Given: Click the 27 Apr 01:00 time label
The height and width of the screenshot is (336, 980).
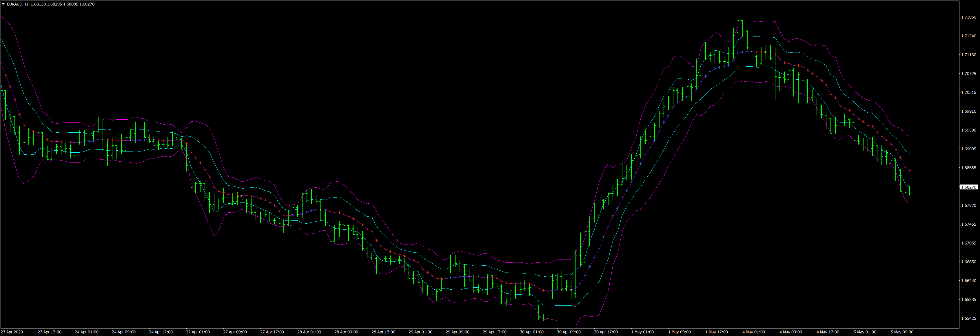Looking at the screenshot, I should (197, 332).
